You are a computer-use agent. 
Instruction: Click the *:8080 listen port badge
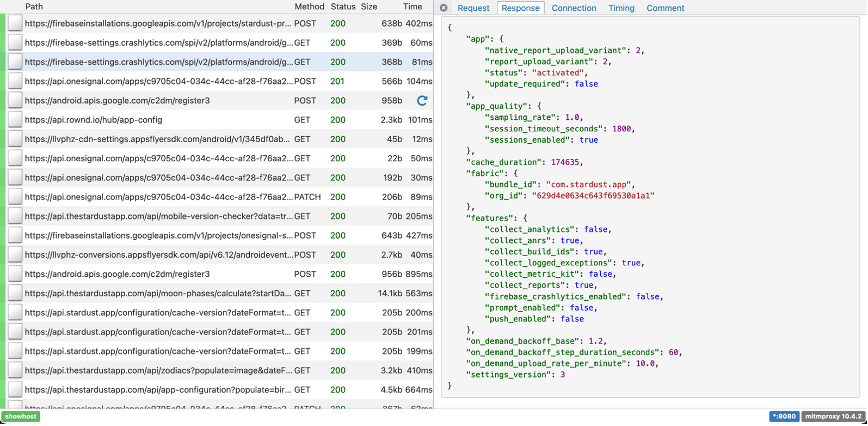click(784, 416)
